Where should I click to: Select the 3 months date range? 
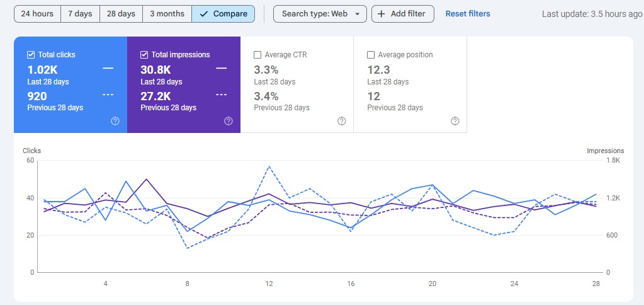pyautogui.click(x=167, y=14)
